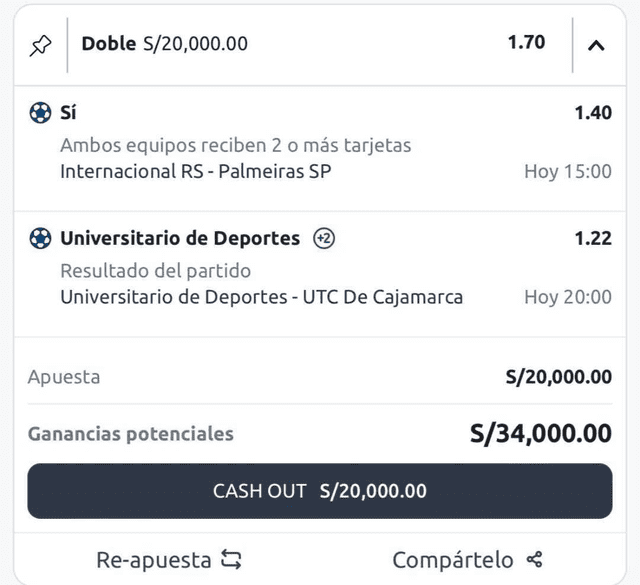Click the share icon next to Compártelo
The width and height of the screenshot is (640, 585).
[534, 559]
